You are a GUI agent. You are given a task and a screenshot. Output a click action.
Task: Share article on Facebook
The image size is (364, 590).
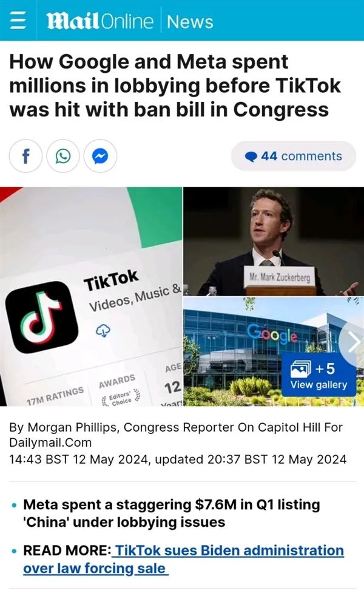click(x=25, y=156)
